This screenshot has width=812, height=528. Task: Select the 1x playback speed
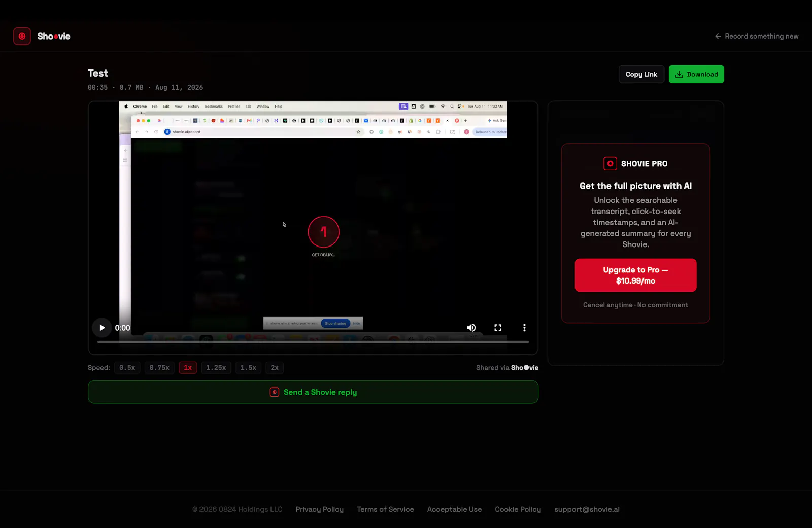(188, 368)
